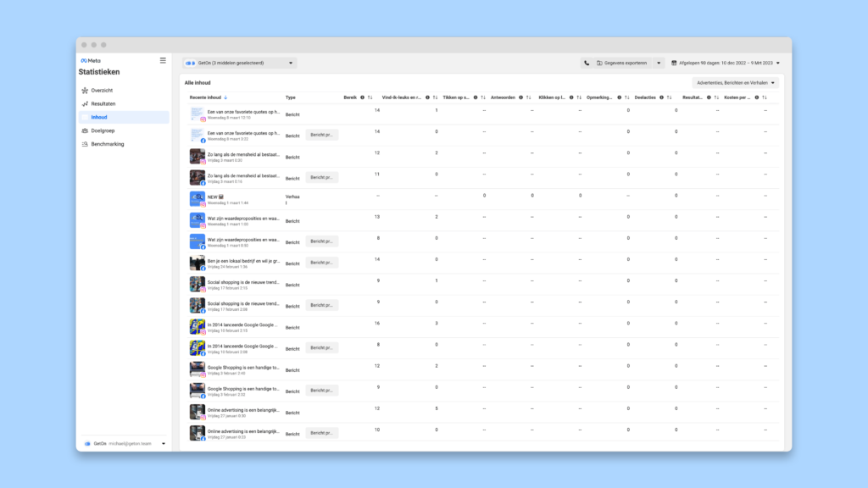Viewport: 868px width, 488px height.
Task: Click the info icon next to Antwoorden
Action: [521, 97]
